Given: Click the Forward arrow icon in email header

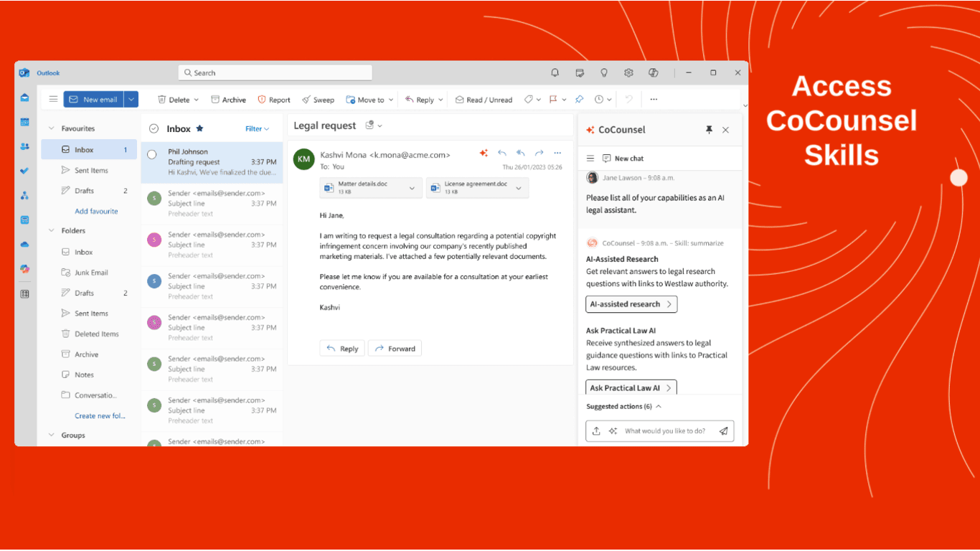Looking at the screenshot, I should (539, 153).
